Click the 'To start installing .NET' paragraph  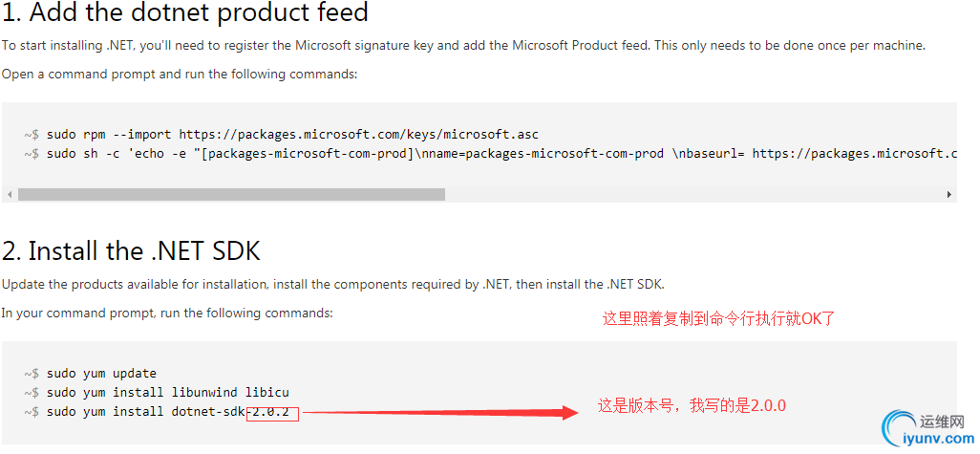coord(463,45)
